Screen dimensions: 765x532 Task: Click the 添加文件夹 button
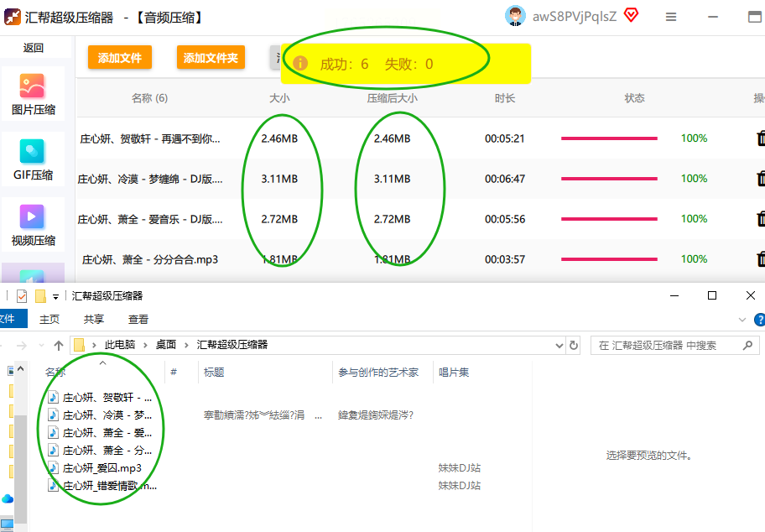[211, 58]
